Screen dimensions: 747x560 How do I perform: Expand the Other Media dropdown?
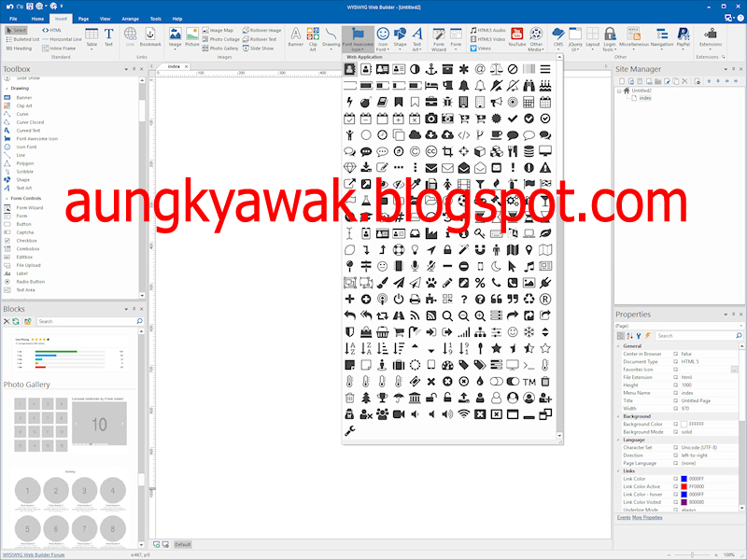[536, 39]
